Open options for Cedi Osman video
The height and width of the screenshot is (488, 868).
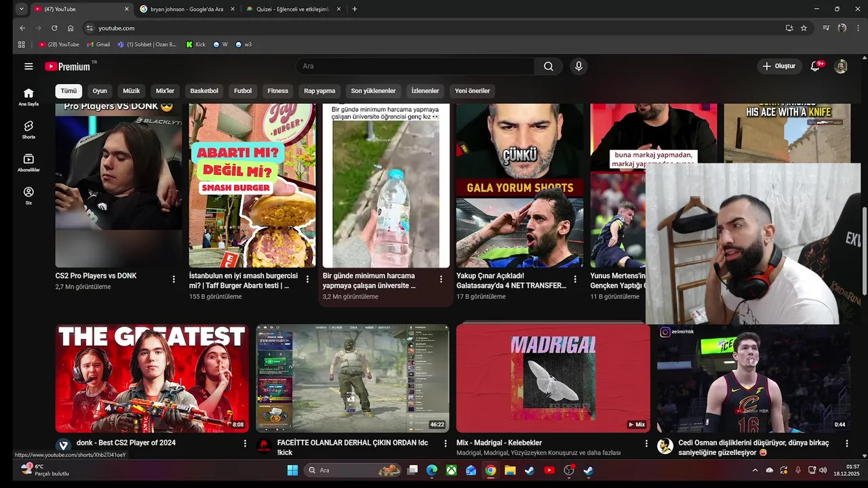846,443
